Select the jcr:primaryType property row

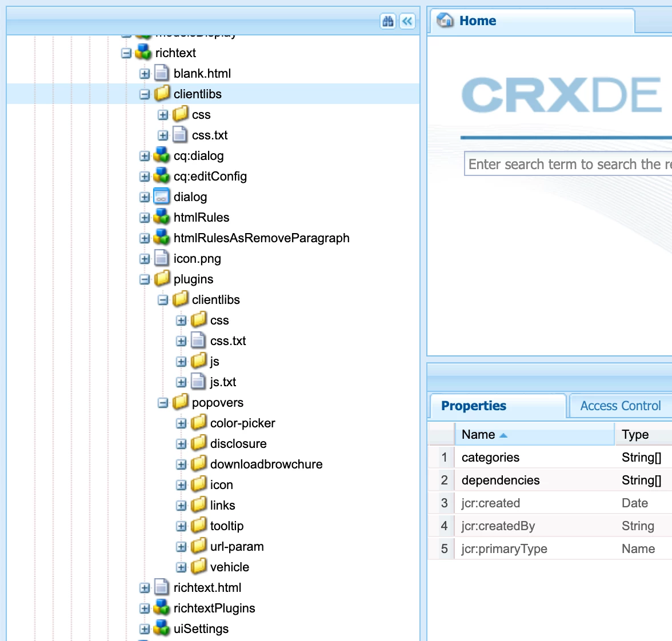pyautogui.click(x=550, y=548)
